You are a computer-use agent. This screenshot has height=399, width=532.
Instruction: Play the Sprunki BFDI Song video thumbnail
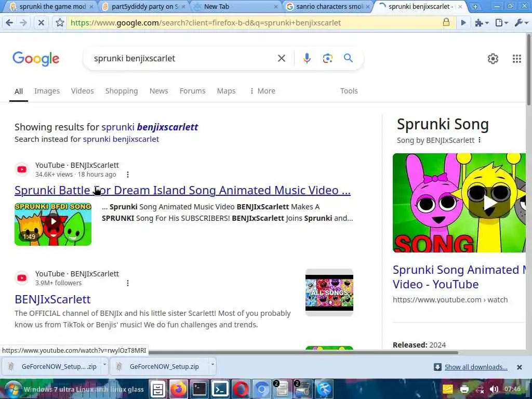[53, 224]
